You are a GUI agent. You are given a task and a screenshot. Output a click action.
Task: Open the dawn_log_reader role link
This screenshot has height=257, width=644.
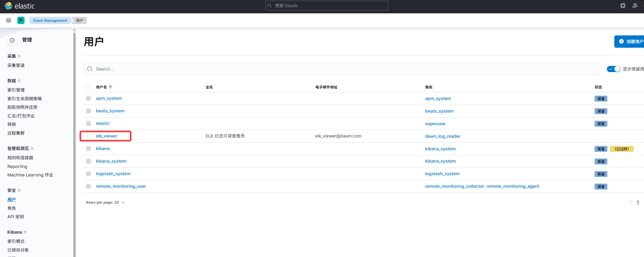click(443, 136)
